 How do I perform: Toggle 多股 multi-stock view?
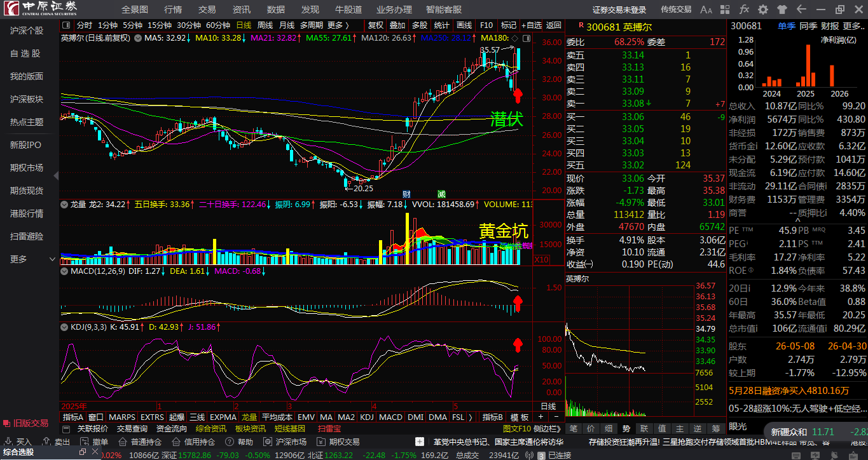(x=419, y=25)
